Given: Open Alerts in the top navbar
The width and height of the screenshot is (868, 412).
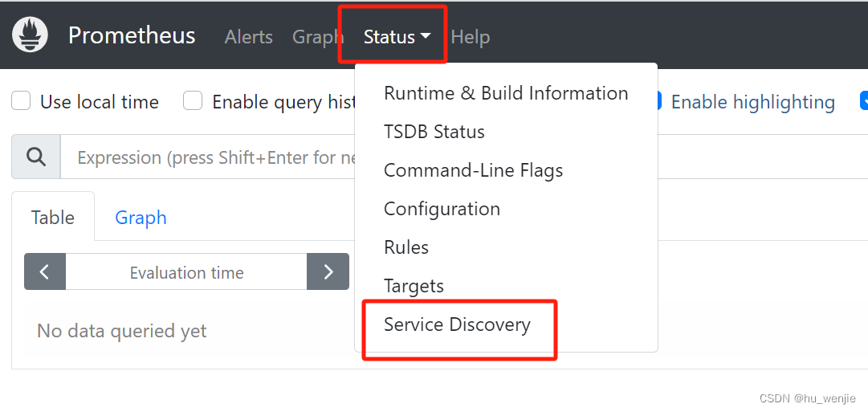Looking at the screenshot, I should [x=249, y=37].
